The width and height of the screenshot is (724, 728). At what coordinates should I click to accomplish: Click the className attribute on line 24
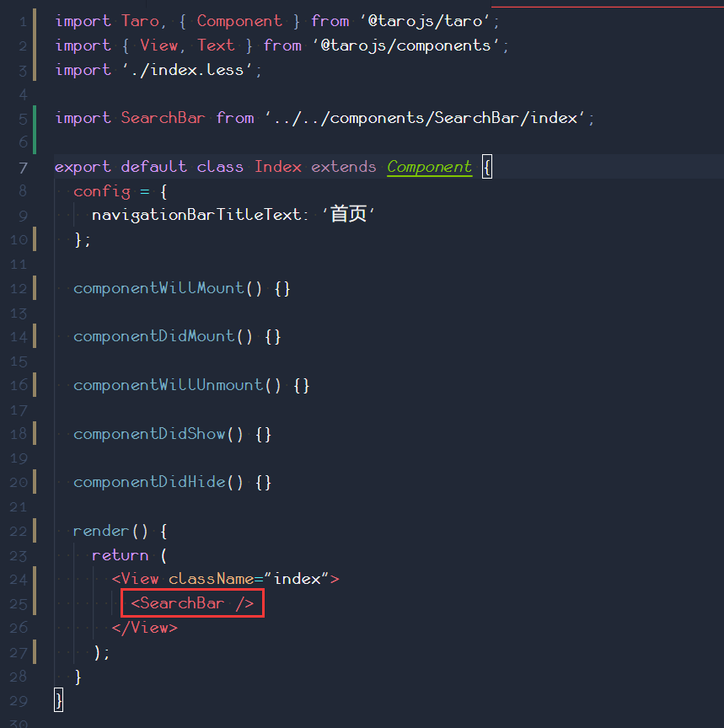click(211, 579)
